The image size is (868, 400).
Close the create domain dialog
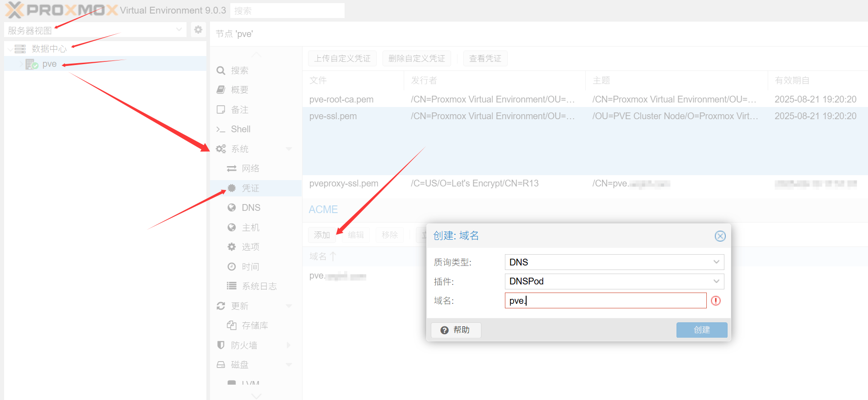(x=720, y=236)
